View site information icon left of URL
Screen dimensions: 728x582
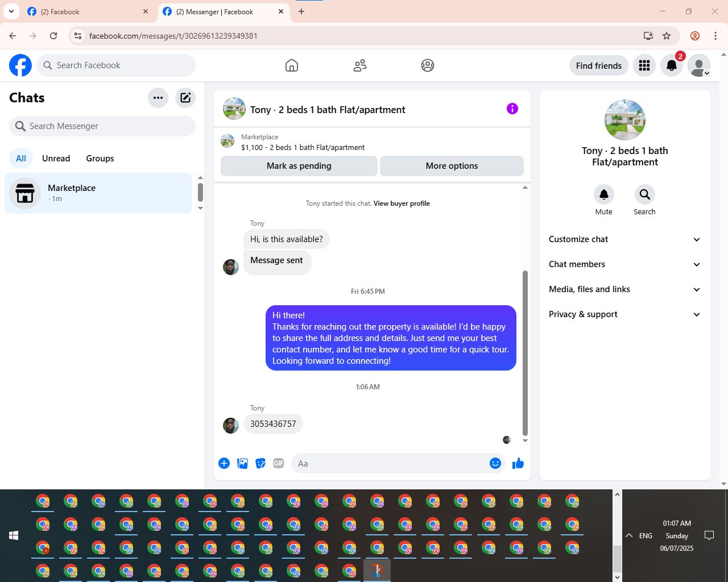click(x=78, y=36)
